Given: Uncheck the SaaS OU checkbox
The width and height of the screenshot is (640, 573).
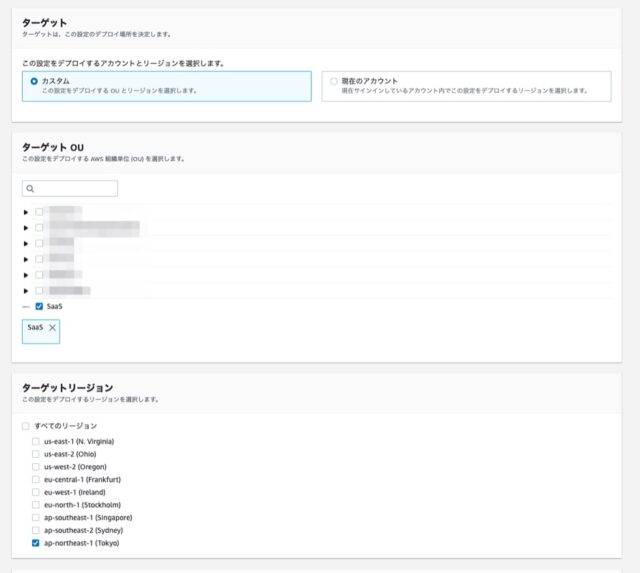Looking at the screenshot, I should (39, 306).
